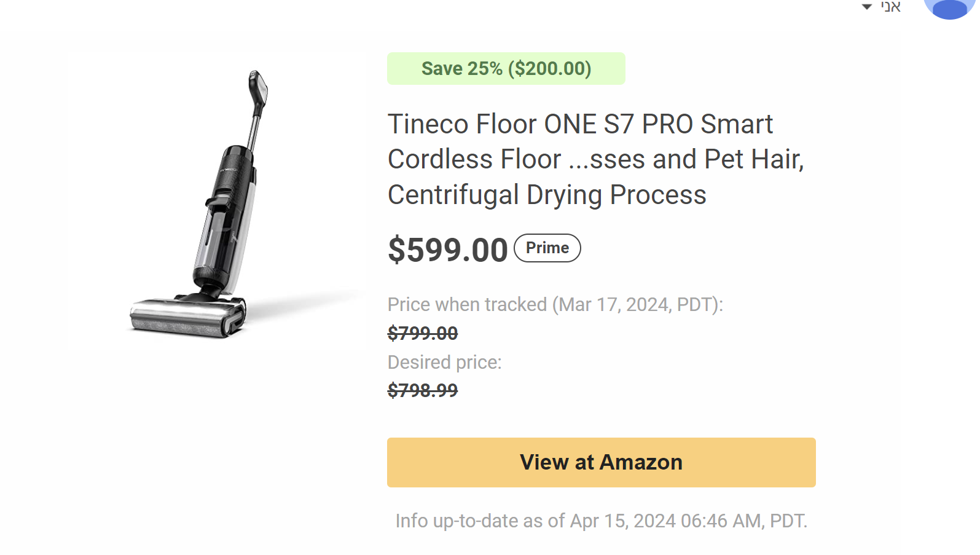Click the struck-through $798.99 desired price

pos(423,391)
